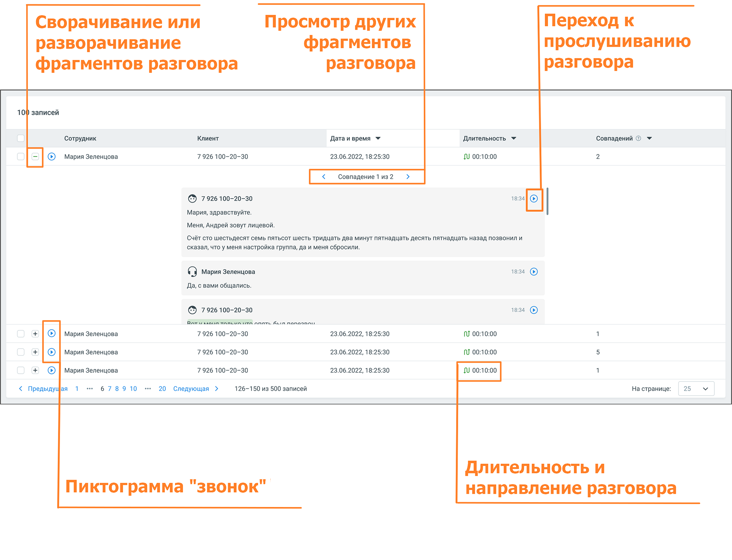Expand fragments of the 5-match row
732x560 pixels.
pos(35,352)
